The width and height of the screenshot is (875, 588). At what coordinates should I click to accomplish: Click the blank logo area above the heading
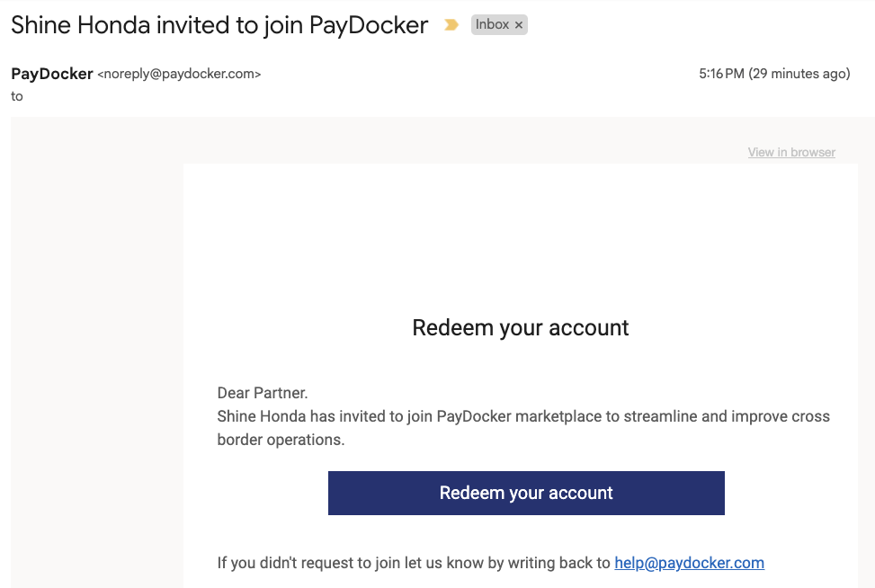[520, 240]
